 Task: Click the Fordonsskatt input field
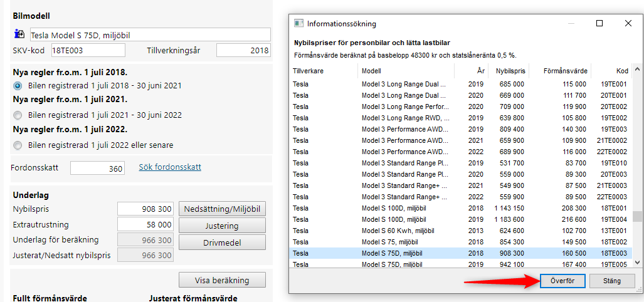coord(97,168)
